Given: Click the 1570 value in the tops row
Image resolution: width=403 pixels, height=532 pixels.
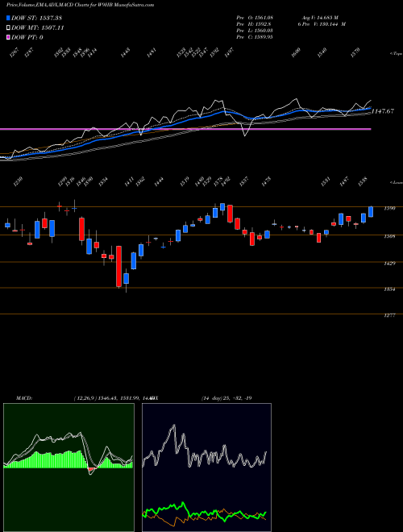Looking at the screenshot, I should pyautogui.click(x=355, y=52).
